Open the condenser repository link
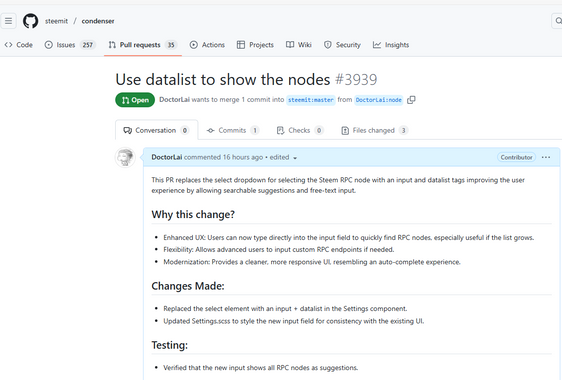 tap(98, 21)
